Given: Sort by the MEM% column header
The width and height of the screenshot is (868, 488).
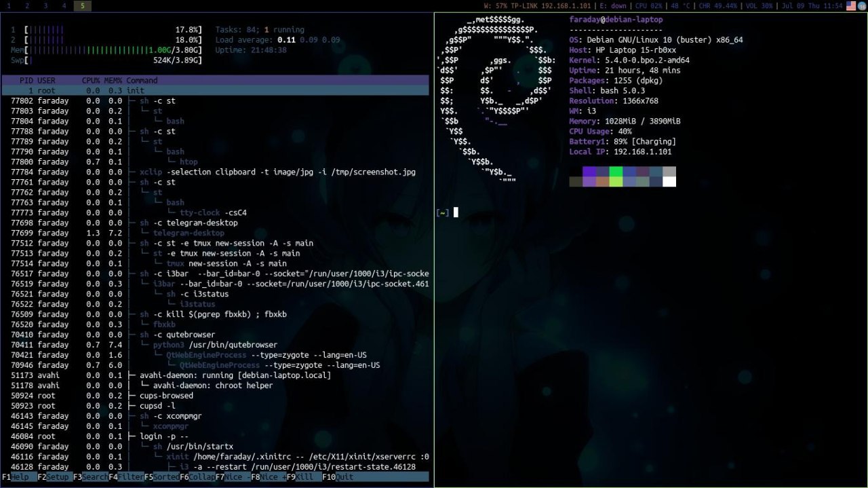Looking at the screenshot, I should pos(113,80).
